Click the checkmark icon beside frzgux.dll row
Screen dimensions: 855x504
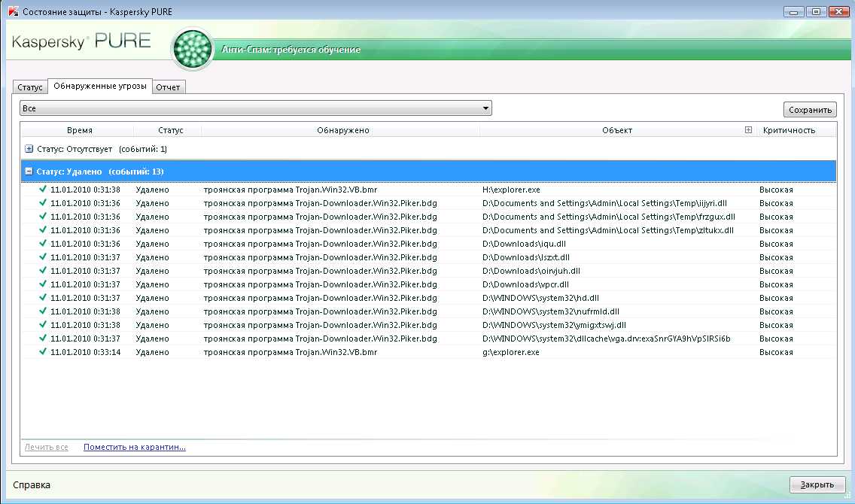click(43, 216)
